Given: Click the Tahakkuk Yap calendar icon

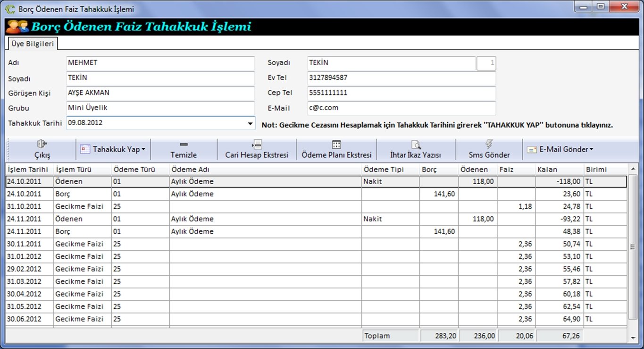Looking at the screenshot, I should click(85, 149).
